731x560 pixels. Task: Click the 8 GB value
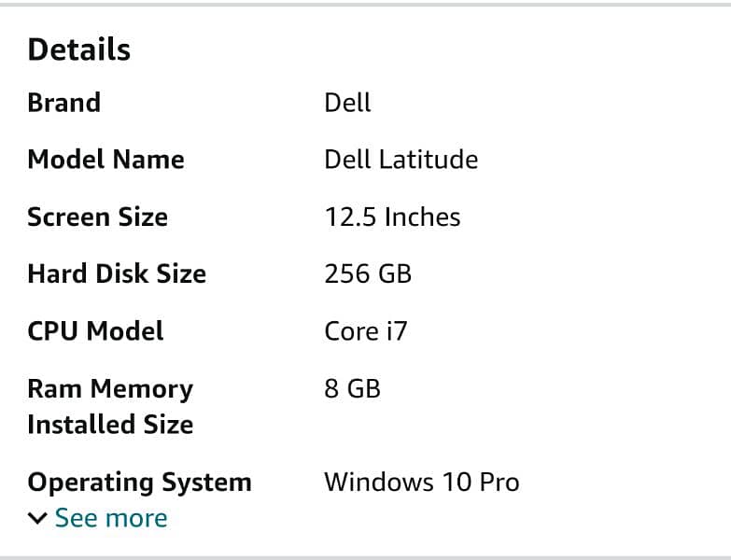[352, 388]
